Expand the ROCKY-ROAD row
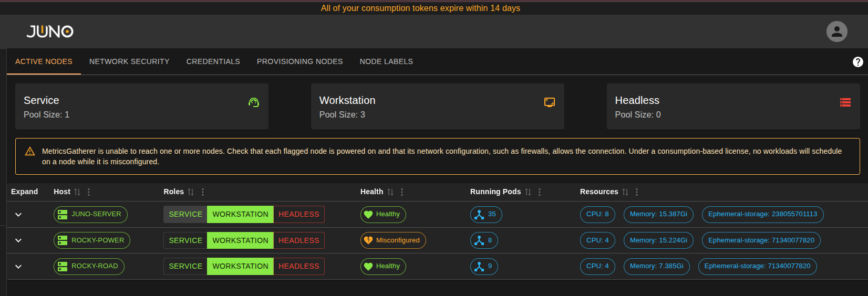 click(18, 267)
